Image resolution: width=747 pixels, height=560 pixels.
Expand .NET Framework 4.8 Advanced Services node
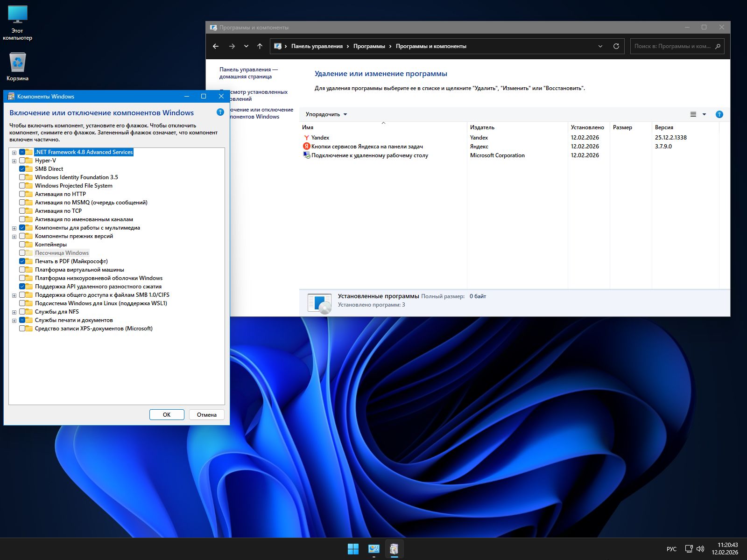[x=14, y=153]
